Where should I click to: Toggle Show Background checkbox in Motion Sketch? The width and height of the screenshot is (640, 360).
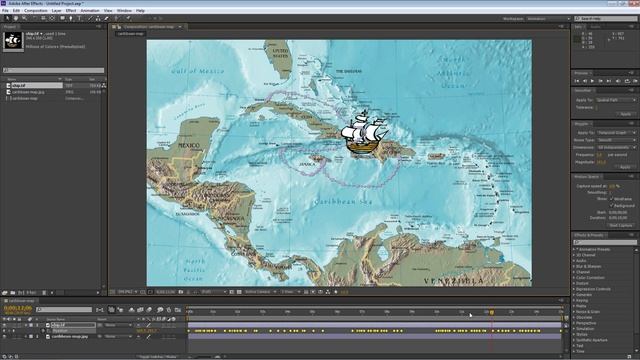coord(611,205)
